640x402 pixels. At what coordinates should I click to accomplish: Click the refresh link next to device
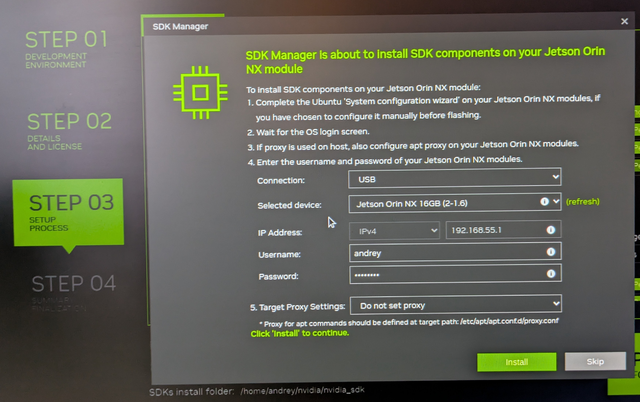pos(583,202)
